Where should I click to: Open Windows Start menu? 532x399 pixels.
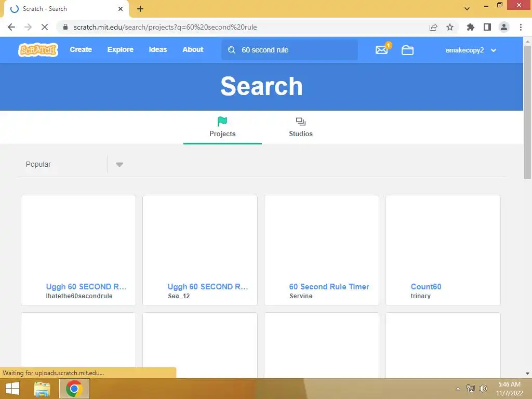pyautogui.click(x=12, y=389)
